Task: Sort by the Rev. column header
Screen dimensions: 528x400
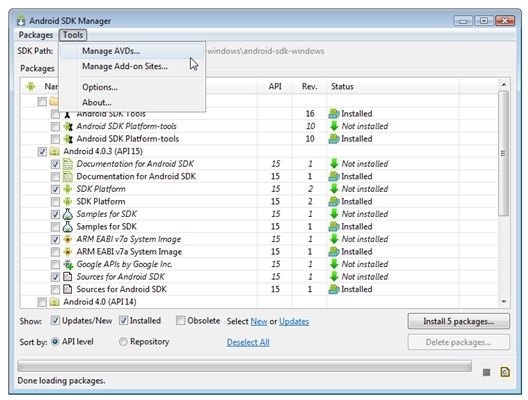Action: coord(309,87)
